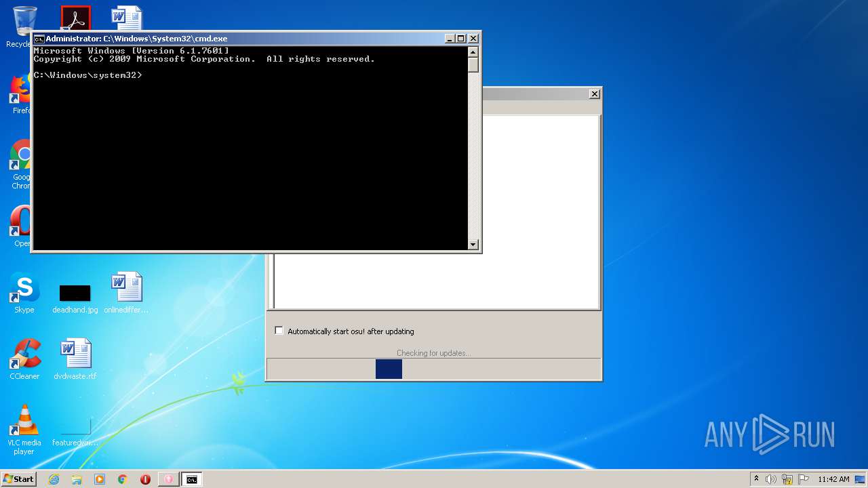Viewport: 868px width, 488px height.
Task: Open the network status tray icon
Action: pos(787,479)
